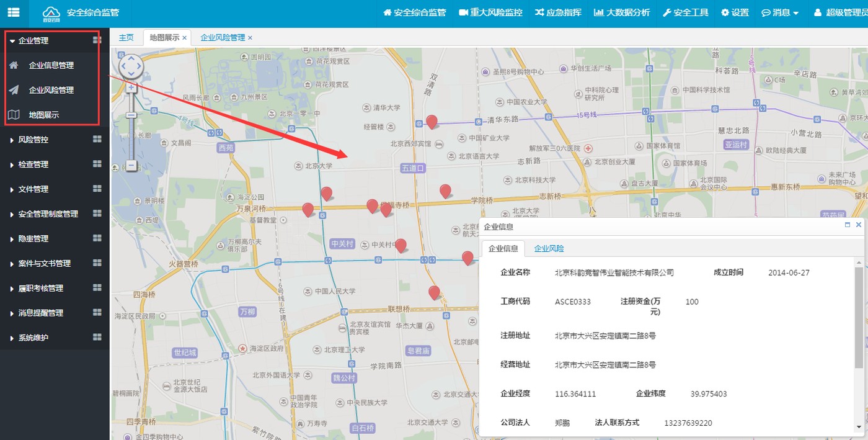The width and height of the screenshot is (868, 440).
Task: Click the company name 北京科韵竞智伟业智能技术有限公司
Action: (614, 272)
